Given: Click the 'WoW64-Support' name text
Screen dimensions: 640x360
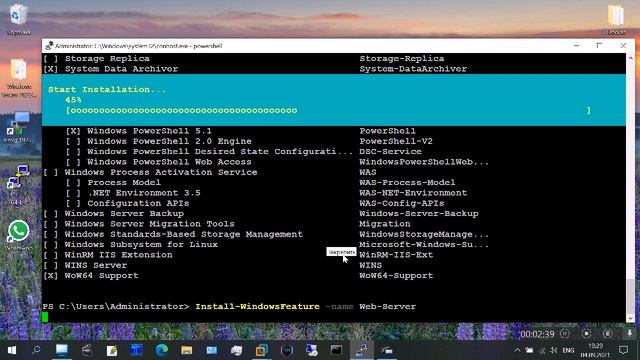Looking at the screenshot, I should 396,276.
